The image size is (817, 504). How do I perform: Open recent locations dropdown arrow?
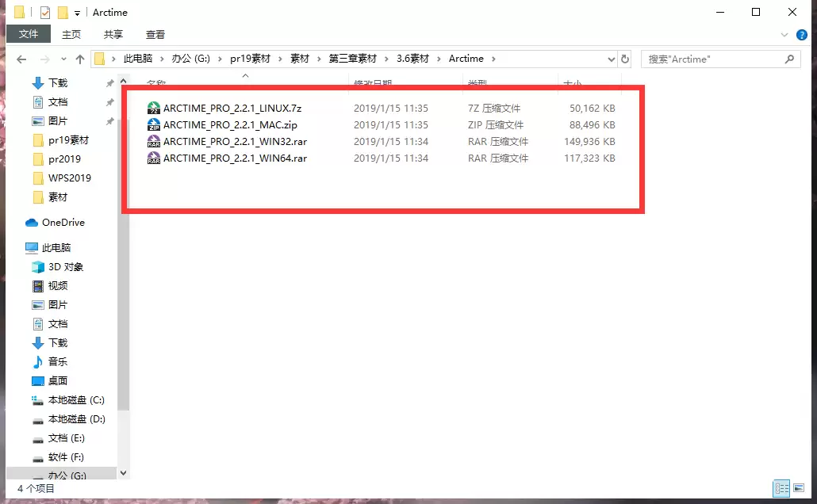click(x=63, y=59)
